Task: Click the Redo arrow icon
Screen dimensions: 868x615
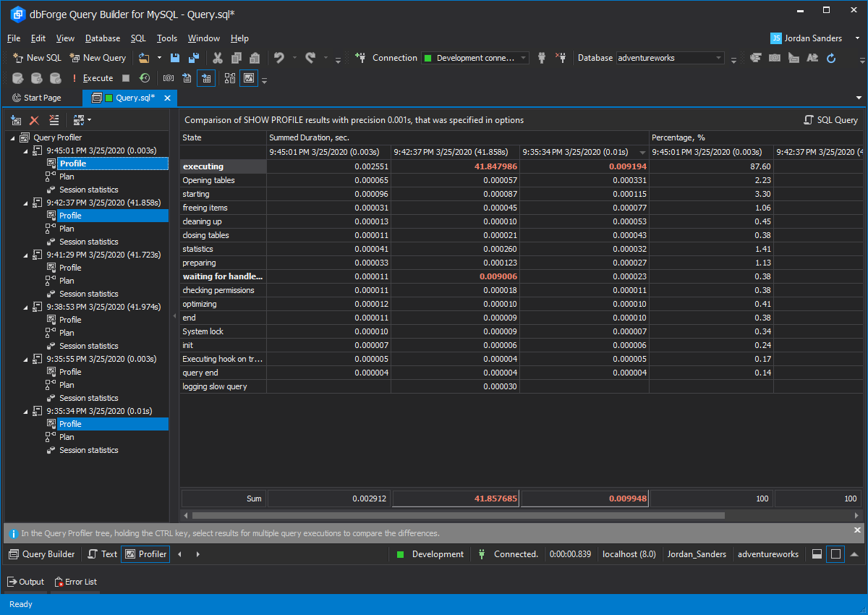Action: tap(310, 58)
